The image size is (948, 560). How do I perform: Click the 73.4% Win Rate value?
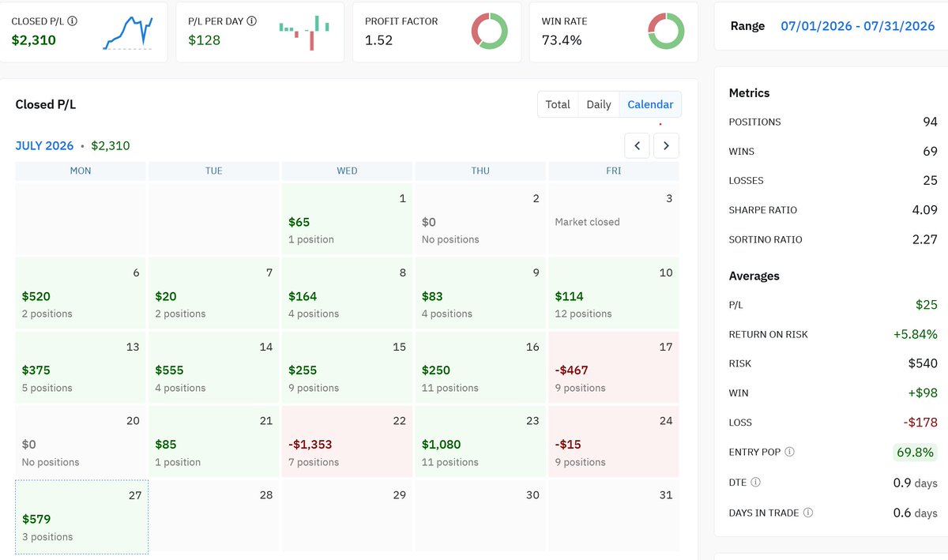pos(561,40)
